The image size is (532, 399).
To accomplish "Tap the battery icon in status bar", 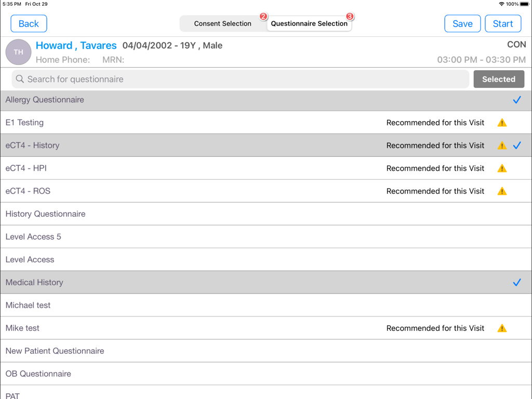I will pyautogui.click(x=524, y=4).
